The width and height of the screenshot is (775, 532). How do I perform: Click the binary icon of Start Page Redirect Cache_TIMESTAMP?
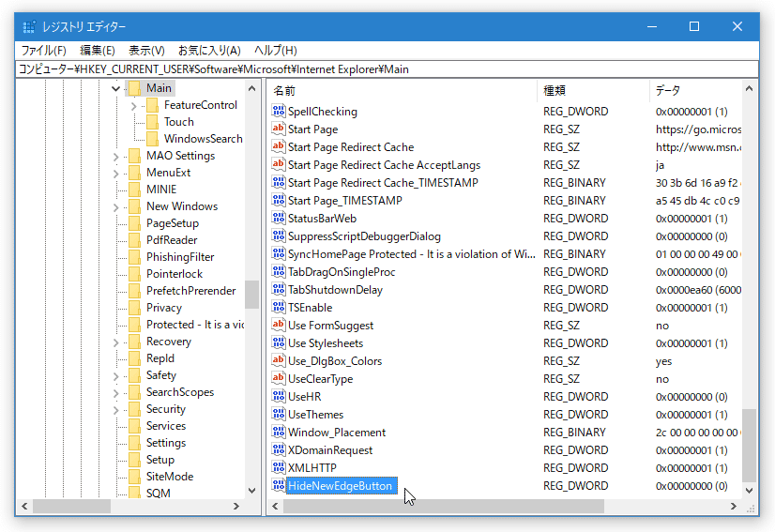[279, 182]
